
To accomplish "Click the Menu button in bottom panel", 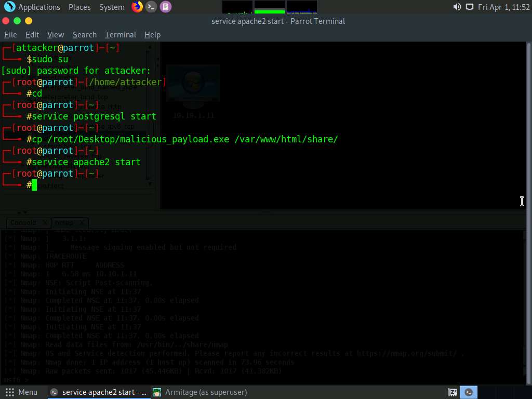I will pos(22,392).
